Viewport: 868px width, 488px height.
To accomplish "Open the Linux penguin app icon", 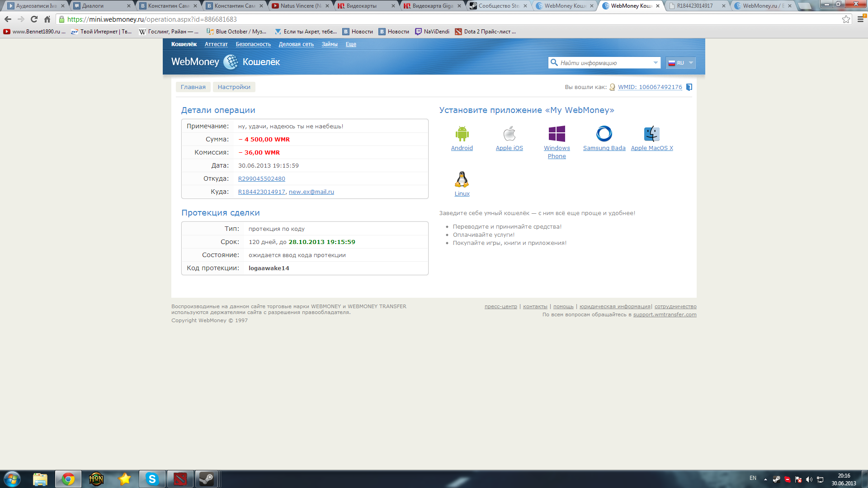I will point(462,179).
